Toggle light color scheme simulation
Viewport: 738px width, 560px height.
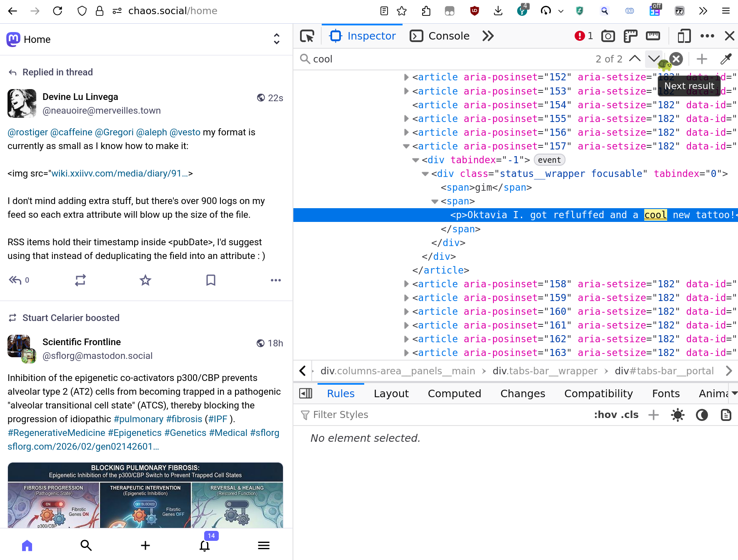click(x=678, y=415)
